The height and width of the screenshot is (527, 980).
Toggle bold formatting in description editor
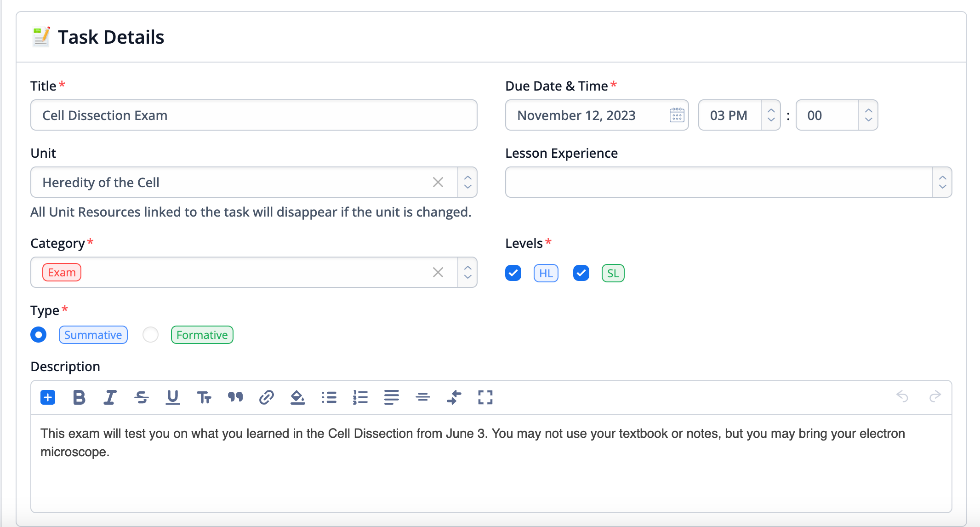pyautogui.click(x=79, y=397)
